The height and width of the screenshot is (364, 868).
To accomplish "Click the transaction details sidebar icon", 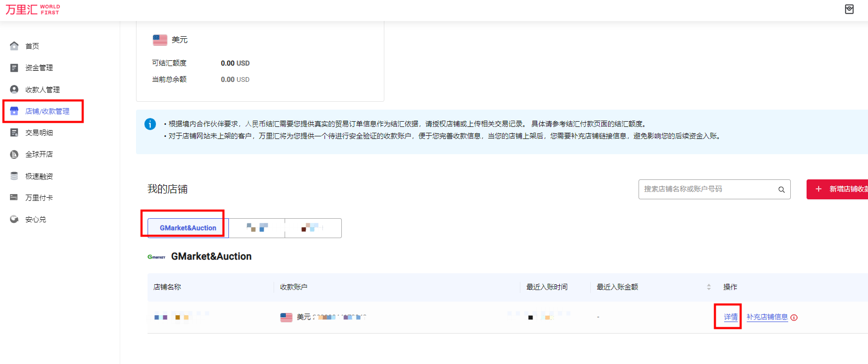I will click(x=14, y=133).
